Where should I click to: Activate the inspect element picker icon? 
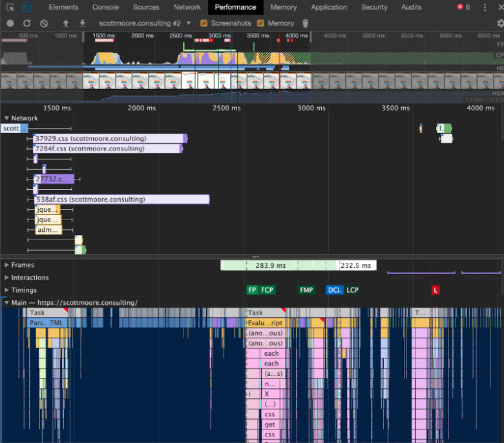point(10,7)
